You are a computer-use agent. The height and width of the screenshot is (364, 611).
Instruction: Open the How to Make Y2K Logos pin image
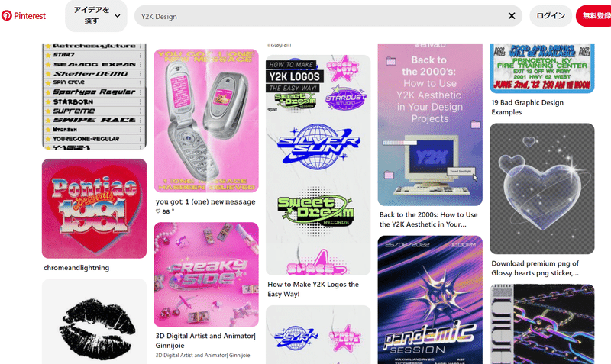tap(318, 165)
